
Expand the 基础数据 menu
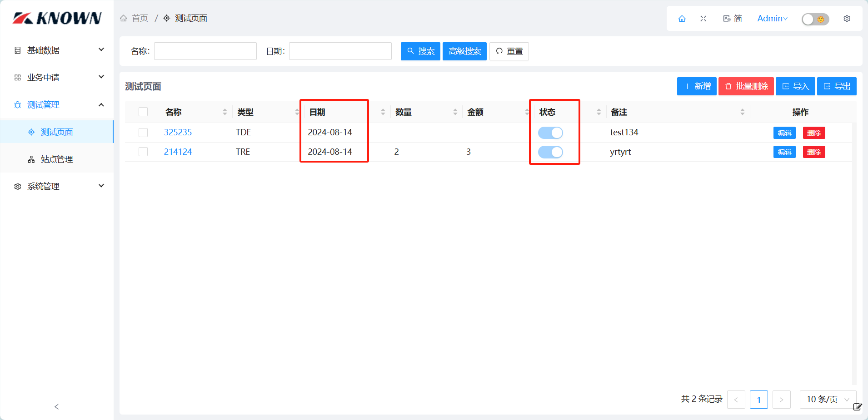57,50
